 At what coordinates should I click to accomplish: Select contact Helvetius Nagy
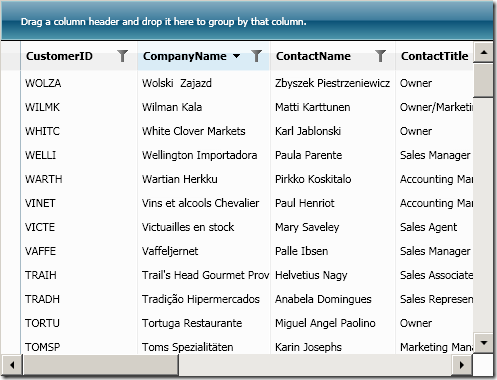pos(333,275)
